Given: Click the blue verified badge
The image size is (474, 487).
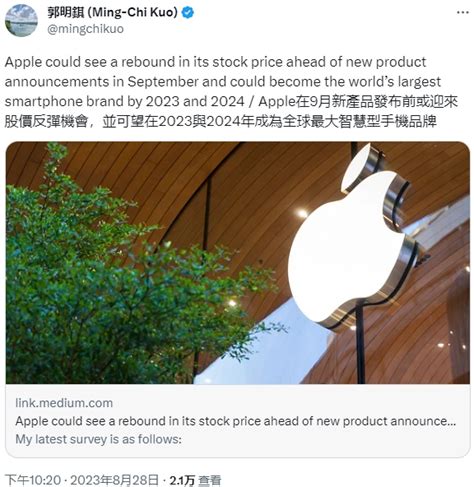Looking at the screenshot, I should point(188,13).
